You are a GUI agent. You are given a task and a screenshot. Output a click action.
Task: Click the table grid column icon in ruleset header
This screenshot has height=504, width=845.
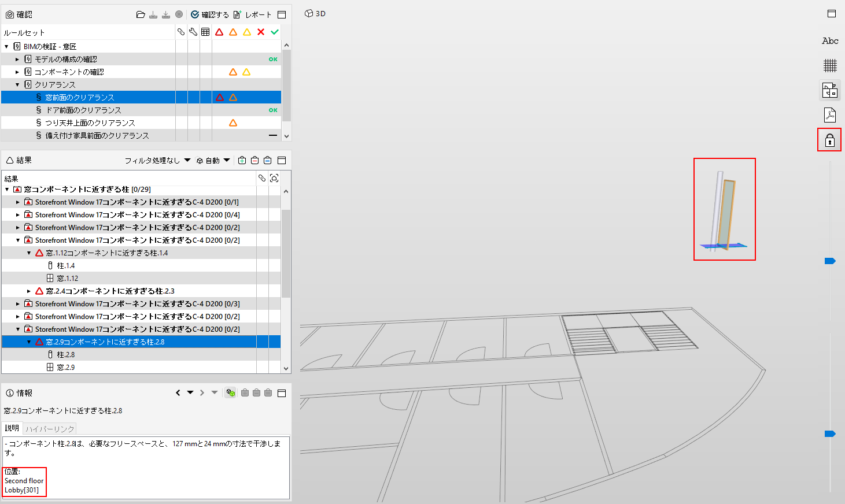click(x=205, y=32)
